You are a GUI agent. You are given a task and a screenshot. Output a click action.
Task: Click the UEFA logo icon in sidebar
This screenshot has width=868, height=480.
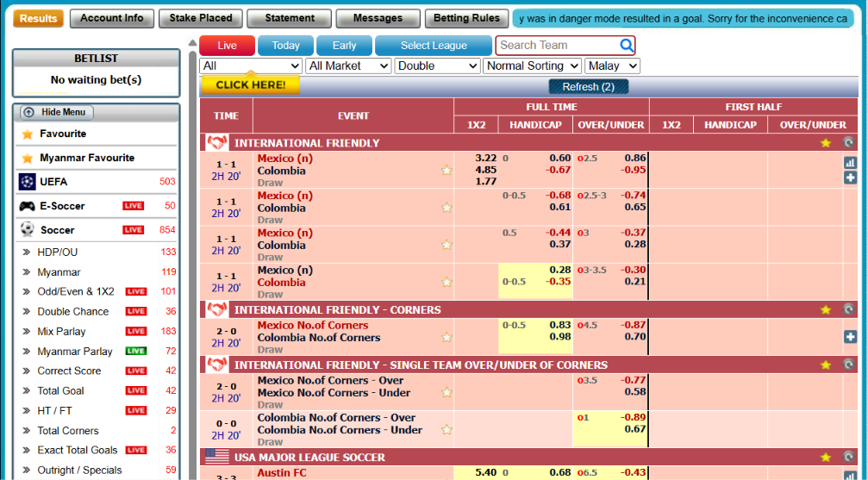27,182
